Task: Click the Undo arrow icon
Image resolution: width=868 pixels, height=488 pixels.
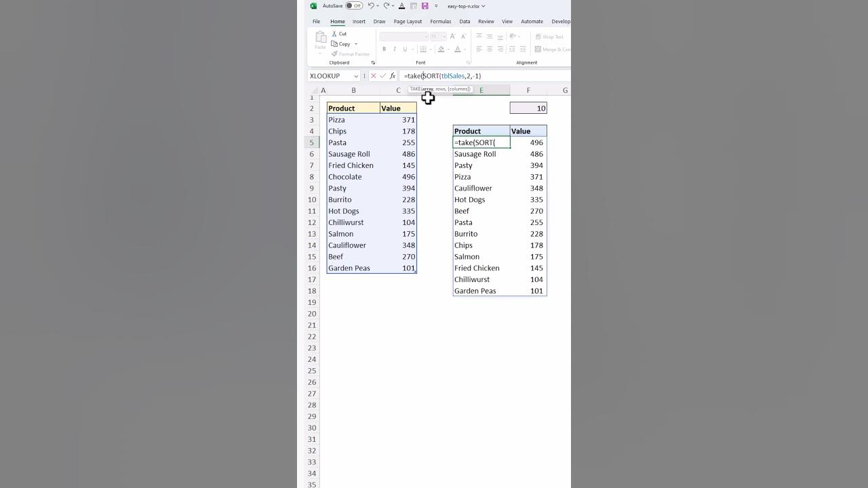Action: pos(371,6)
